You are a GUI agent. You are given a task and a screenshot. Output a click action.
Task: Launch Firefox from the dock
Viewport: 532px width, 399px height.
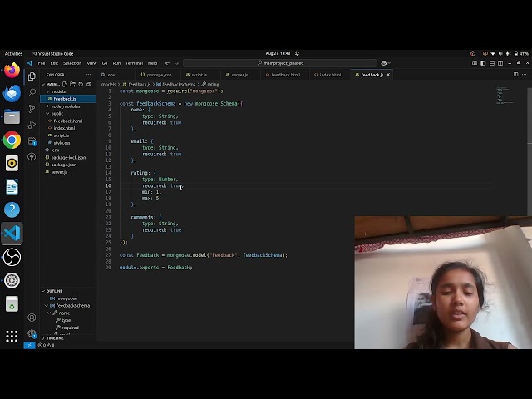12,70
